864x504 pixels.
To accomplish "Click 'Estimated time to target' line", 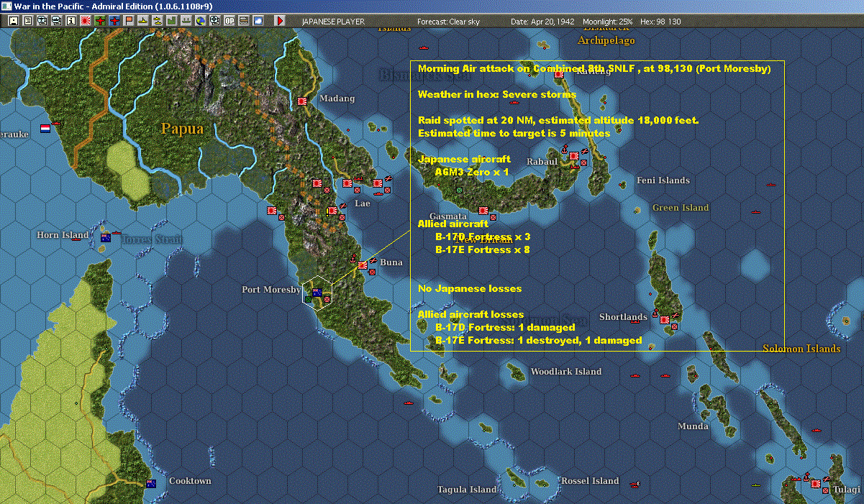I will 514,133.
